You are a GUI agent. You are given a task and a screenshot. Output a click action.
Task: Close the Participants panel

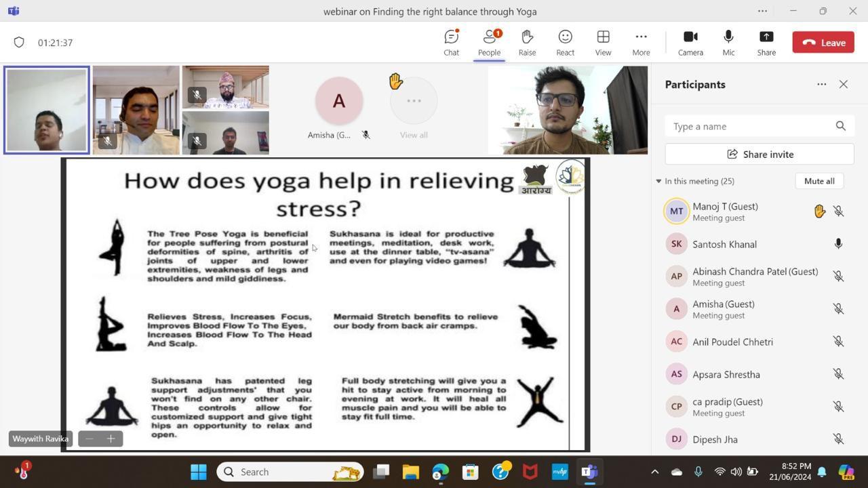click(x=843, y=85)
